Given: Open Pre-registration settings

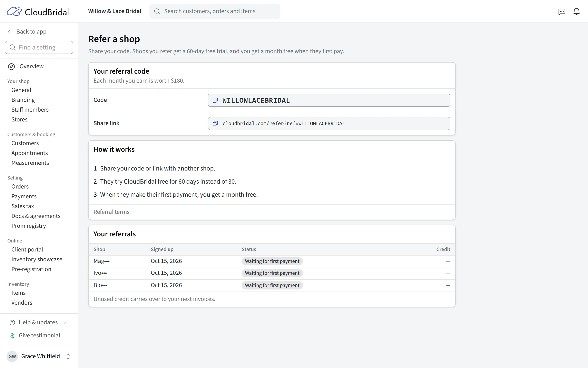Looking at the screenshot, I should 31,269.
